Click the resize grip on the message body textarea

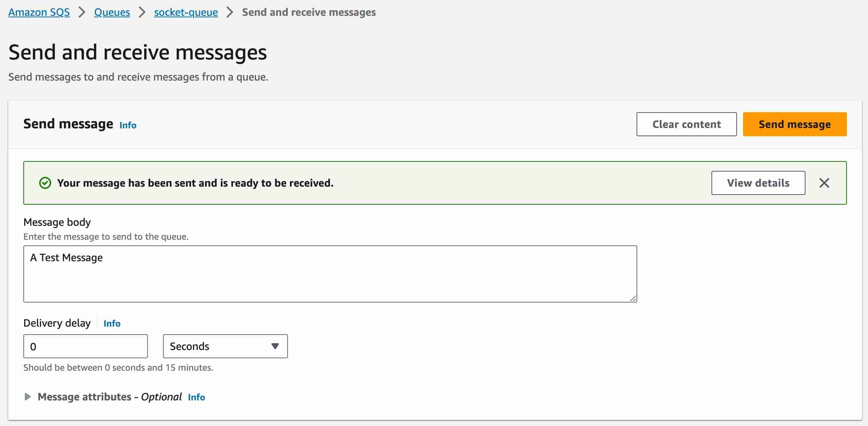[x=633, y=298]
